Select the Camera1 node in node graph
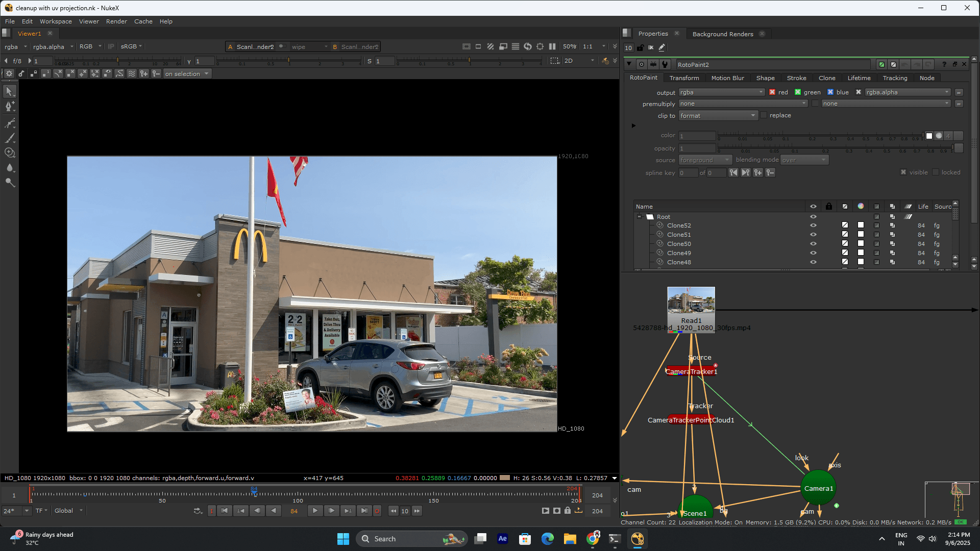The width and height of the screenshot is (980, 551). [818, 488]
